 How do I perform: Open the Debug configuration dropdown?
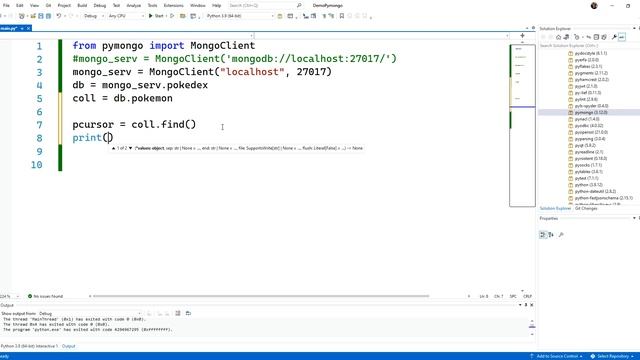pyautogui.click(x=93, y=16)
